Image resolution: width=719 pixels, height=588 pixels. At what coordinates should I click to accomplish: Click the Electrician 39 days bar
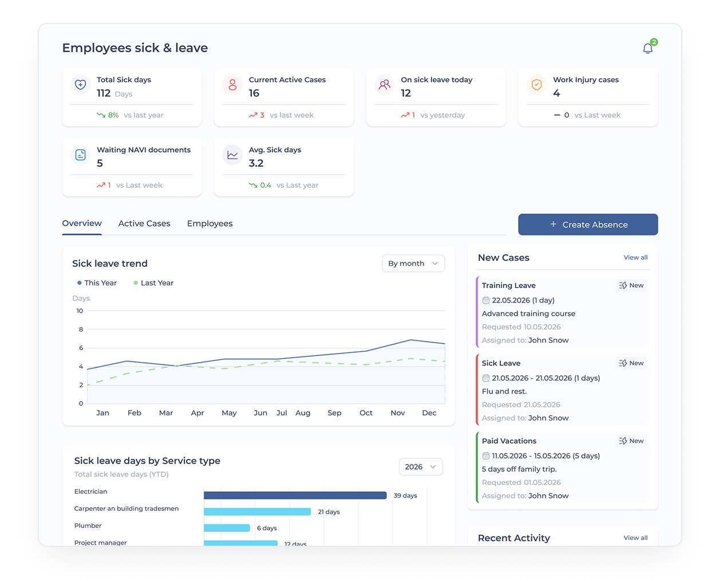coord(295,495)
